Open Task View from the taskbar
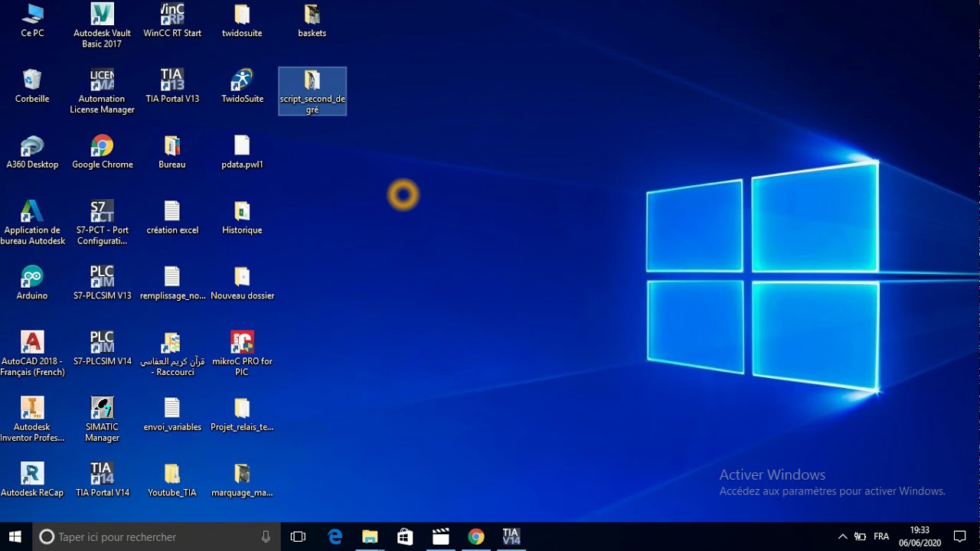The height and width of the screenshot is (551, 980). 298,536
